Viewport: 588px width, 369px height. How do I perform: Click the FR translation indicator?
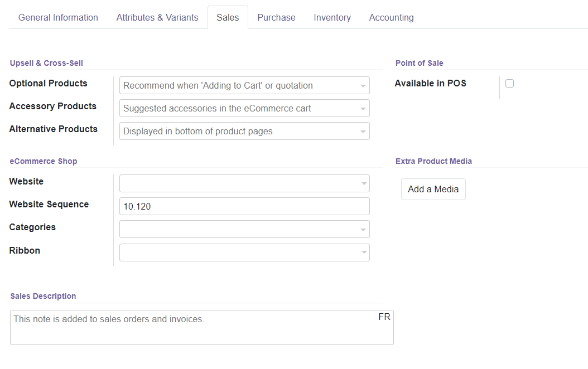click(x=384, y=316)
